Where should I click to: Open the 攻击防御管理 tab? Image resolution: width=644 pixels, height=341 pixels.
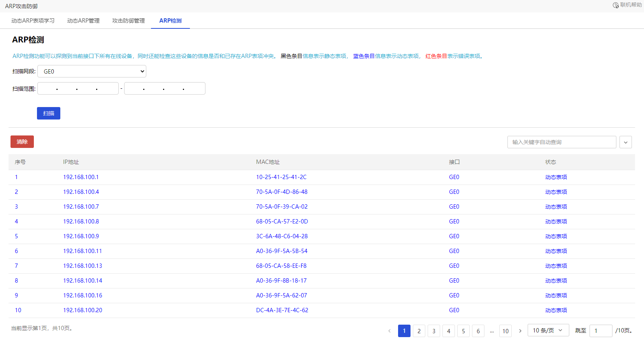[128, 21]
